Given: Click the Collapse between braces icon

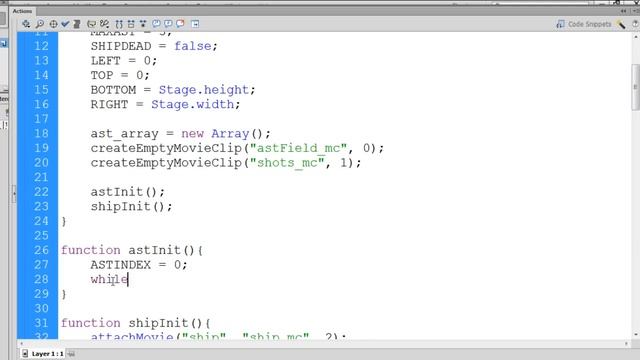Looking at the screenshot, I should 119,24.
